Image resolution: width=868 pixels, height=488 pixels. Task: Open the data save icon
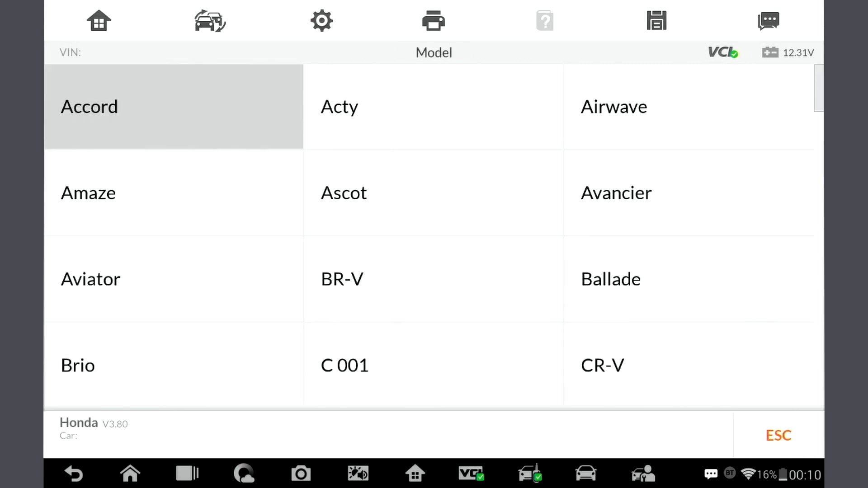point(656,21)
